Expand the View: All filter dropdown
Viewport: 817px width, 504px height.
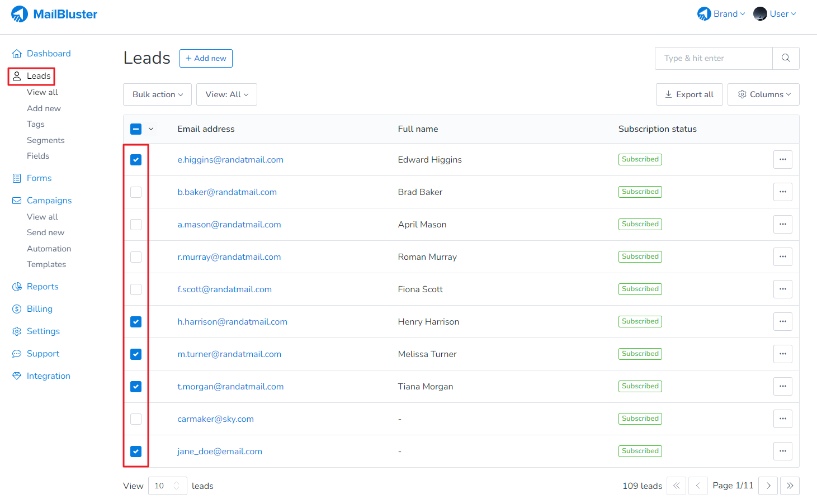226,94
